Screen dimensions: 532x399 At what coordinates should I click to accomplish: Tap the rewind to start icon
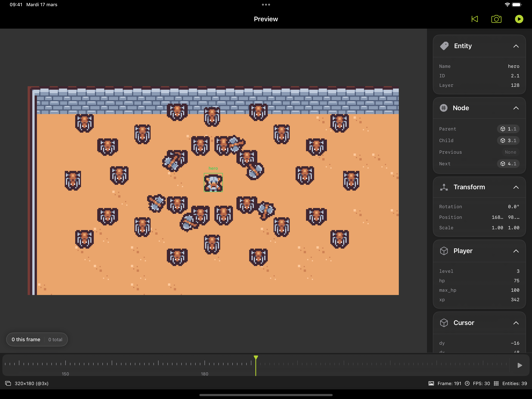click(475, 19)
